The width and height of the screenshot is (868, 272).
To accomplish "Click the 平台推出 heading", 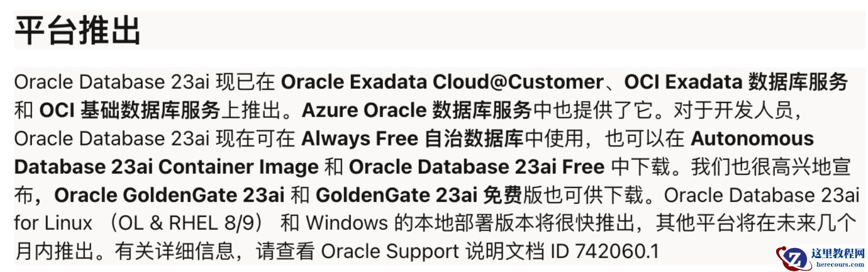I will coord(77,30).
